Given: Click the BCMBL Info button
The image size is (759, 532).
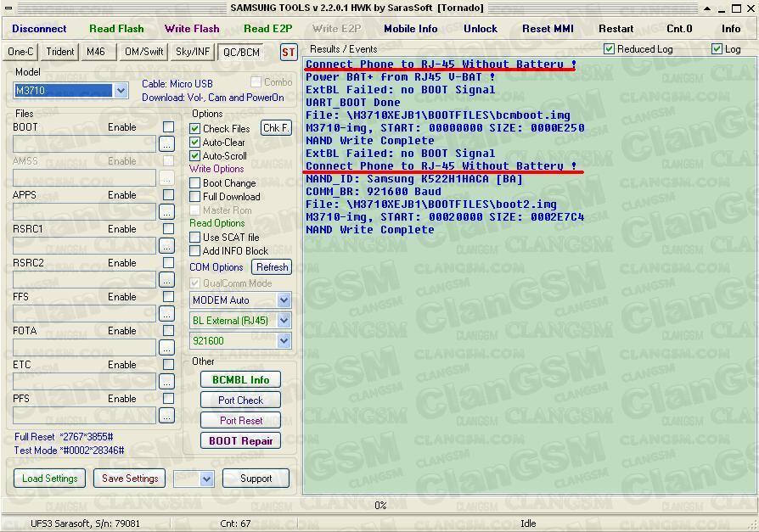Looking at the screenshot, I should (240, 379).
